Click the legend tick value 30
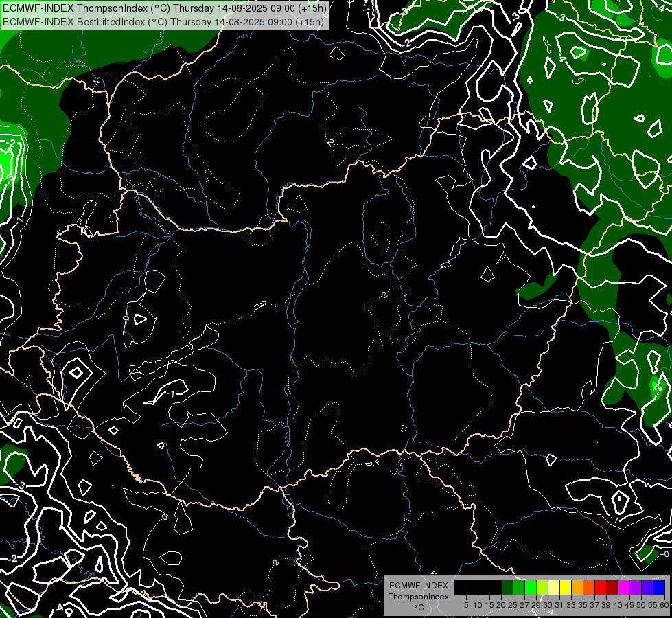This screenshot has width=672, height=618. pos(548,605)
